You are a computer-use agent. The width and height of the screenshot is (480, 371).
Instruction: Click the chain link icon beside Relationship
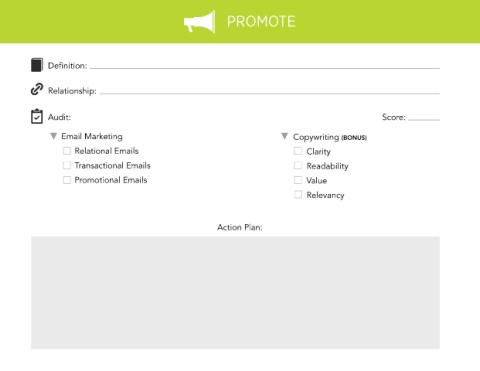pyautogui.click(x=37, y=89)
